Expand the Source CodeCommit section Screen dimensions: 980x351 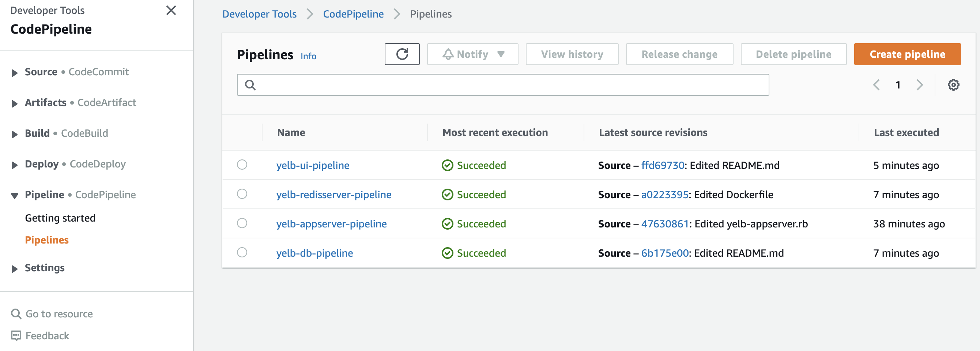tap(15, 73)
